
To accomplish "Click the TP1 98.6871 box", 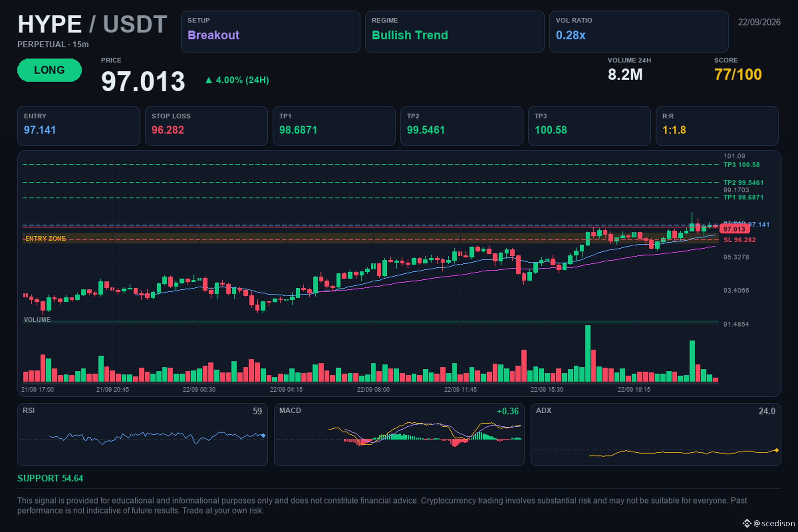I will [x=334, y=126].
